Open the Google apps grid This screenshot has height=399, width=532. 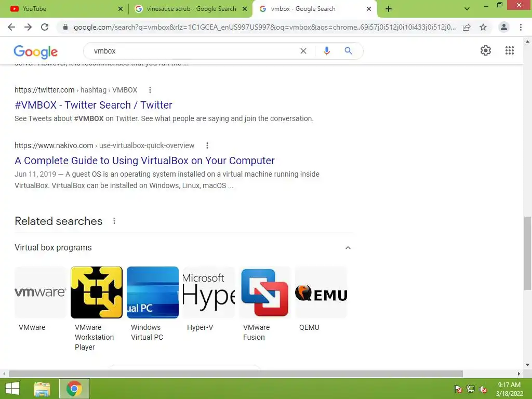(510, 50)
